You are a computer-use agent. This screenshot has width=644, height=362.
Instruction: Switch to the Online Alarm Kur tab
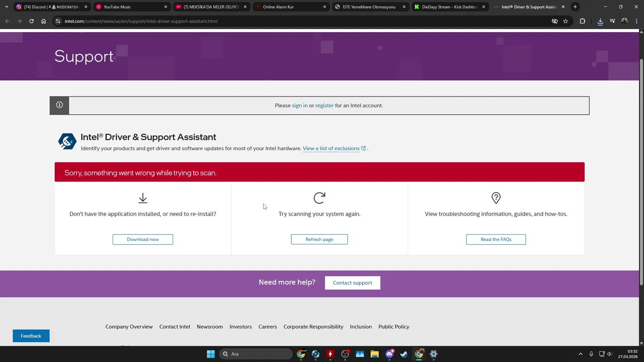pyautogui.click(x=290, y=7)
